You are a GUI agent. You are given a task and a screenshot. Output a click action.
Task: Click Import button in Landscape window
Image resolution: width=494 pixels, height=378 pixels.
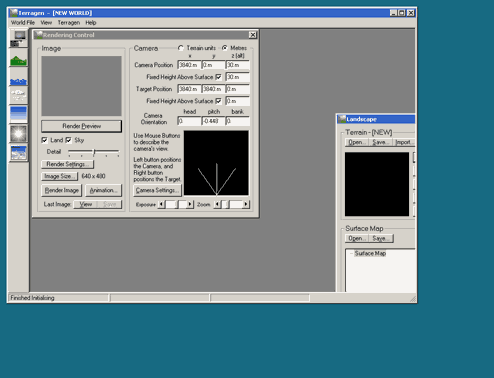click(x=404, y=142)
